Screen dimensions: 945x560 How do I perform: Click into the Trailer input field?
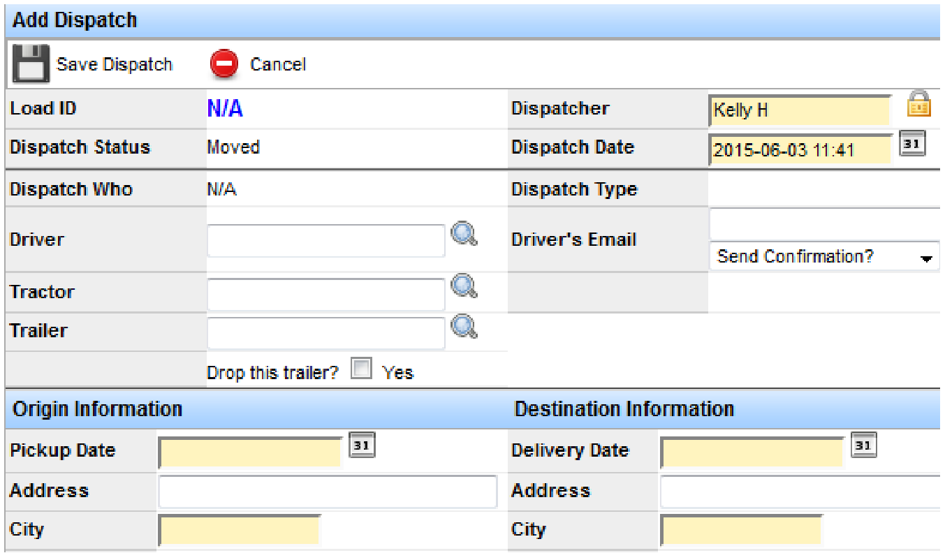[326, 333]
